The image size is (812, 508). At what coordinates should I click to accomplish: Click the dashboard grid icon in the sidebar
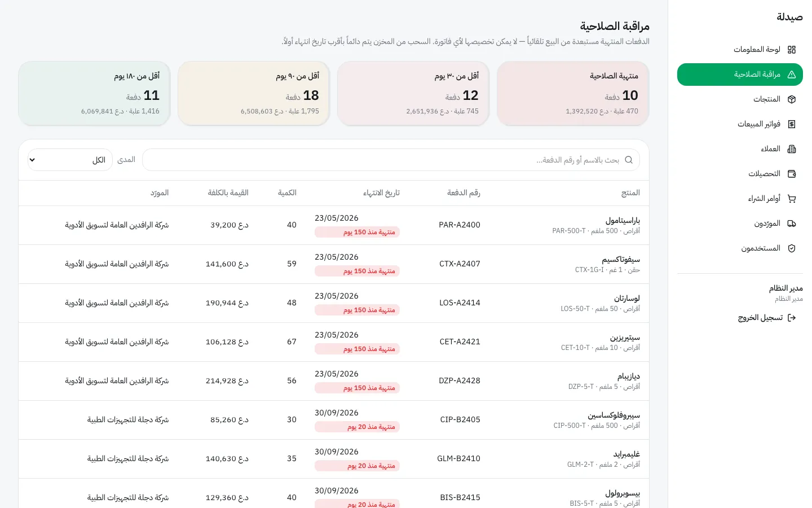click(792, 50)
